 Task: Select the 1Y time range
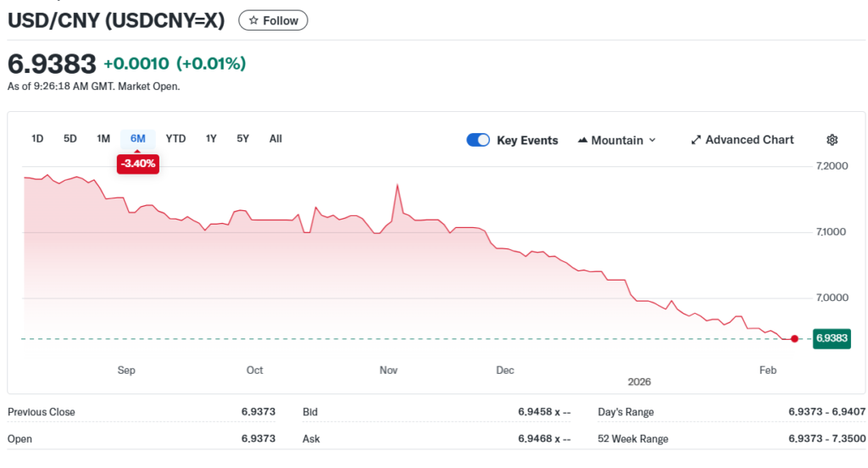(211, 138)
